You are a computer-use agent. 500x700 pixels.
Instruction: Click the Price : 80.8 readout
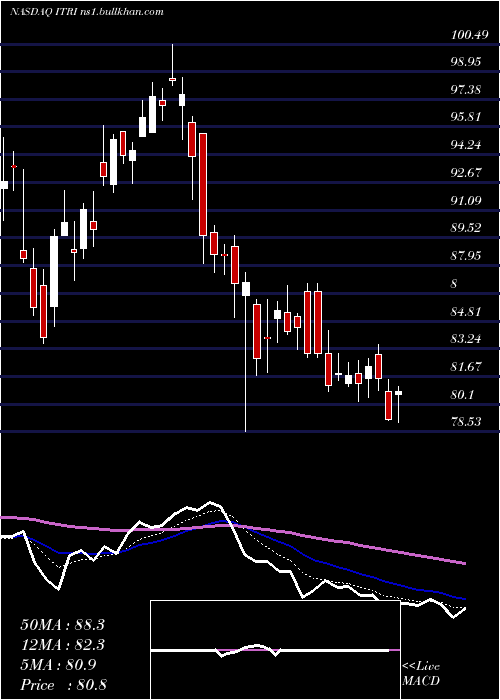tap(62, 685)
